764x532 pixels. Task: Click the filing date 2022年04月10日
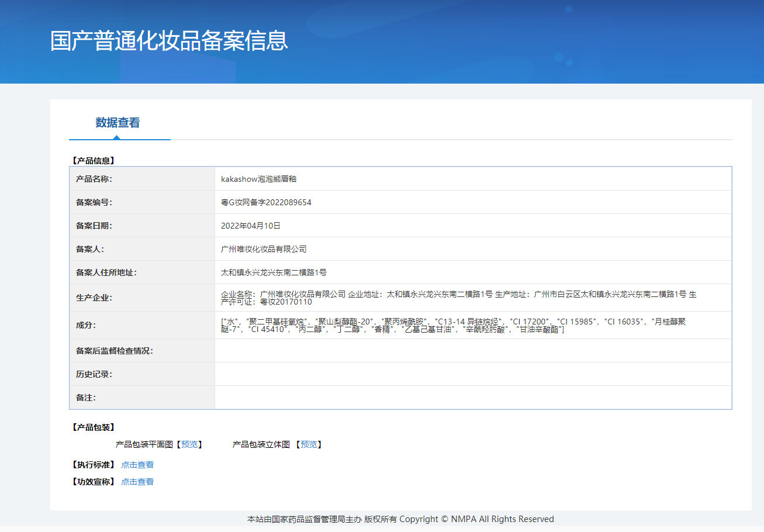(x=251, y=226)
